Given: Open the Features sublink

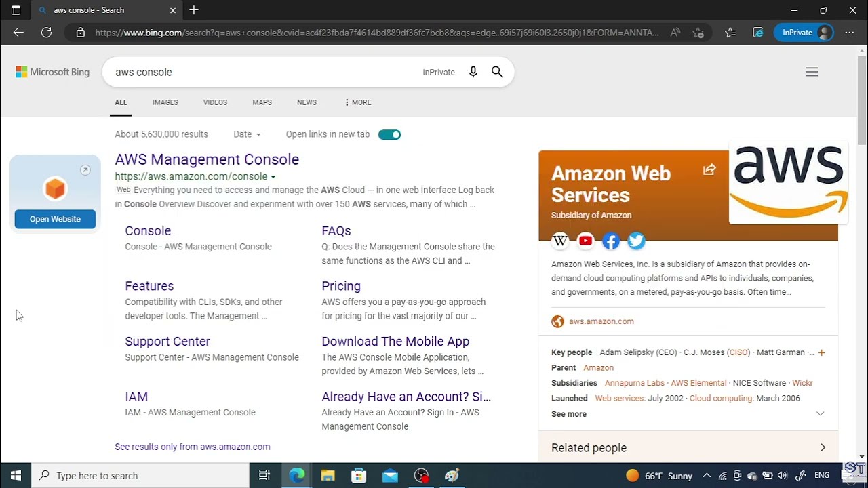Looking at the screenshot, I should tap(149, 286).
